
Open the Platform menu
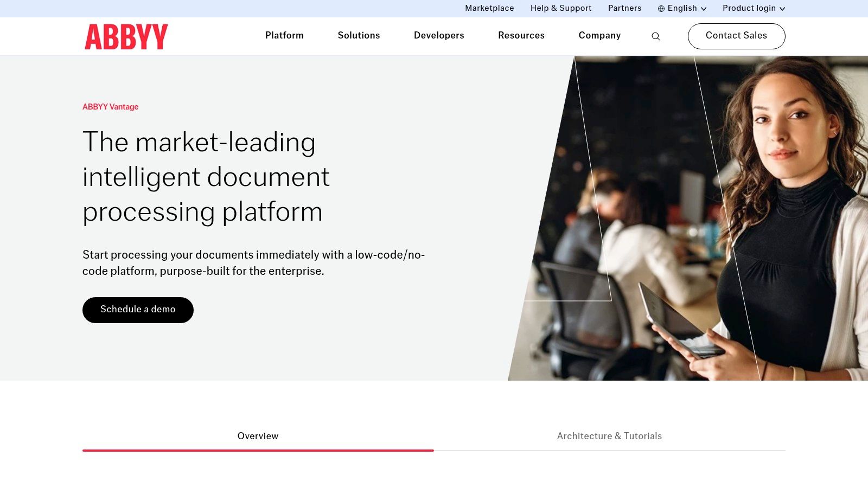coord(284,35)
